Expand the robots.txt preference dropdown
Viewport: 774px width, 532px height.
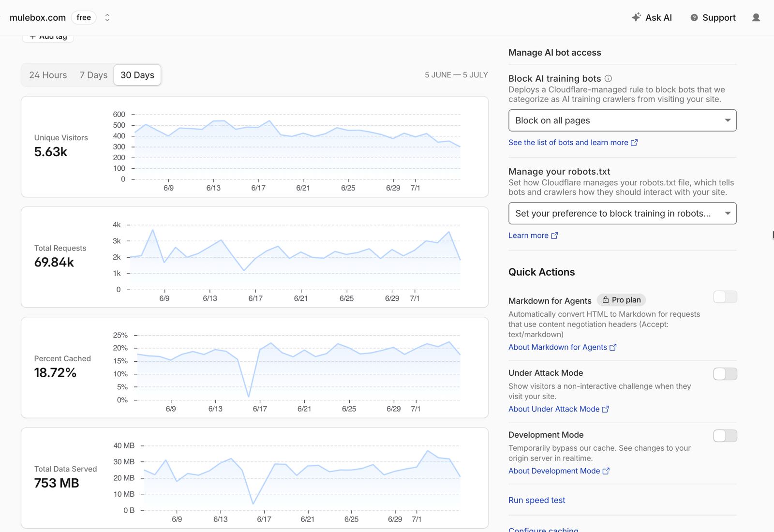(x=622, y=213)
